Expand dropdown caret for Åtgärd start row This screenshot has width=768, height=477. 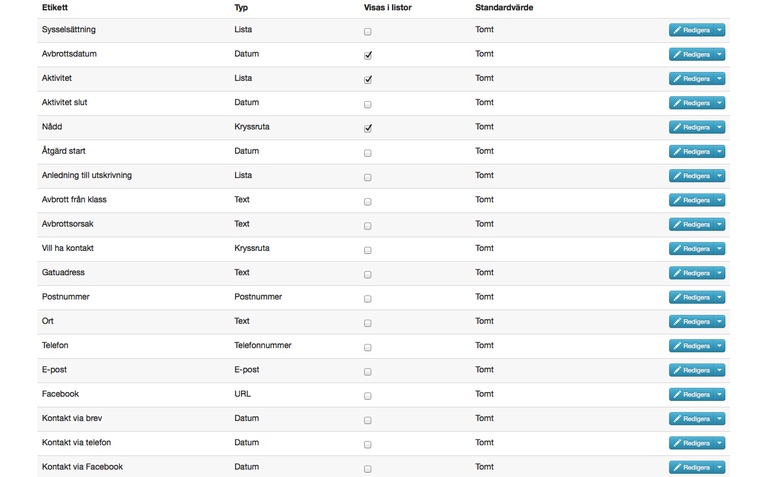[719, 152]
